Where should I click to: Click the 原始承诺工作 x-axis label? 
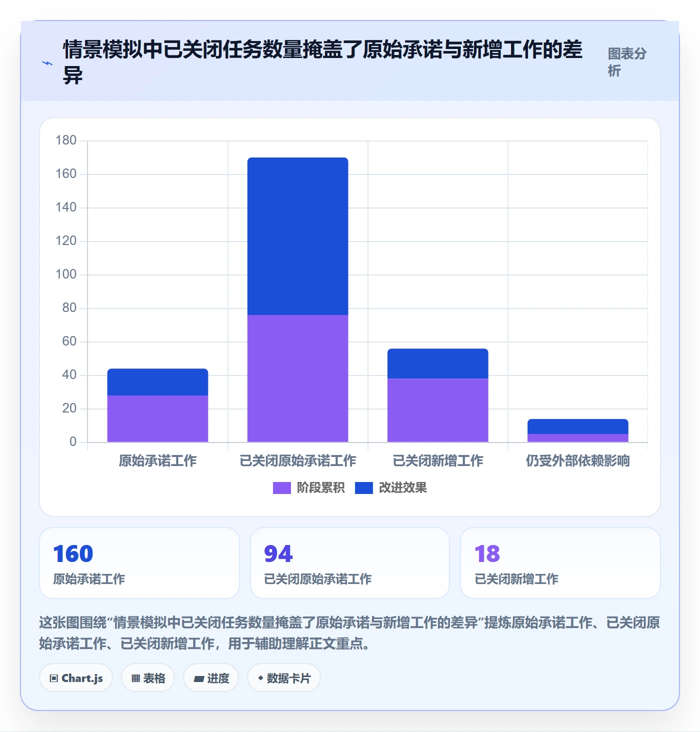(x=157, y=460)
